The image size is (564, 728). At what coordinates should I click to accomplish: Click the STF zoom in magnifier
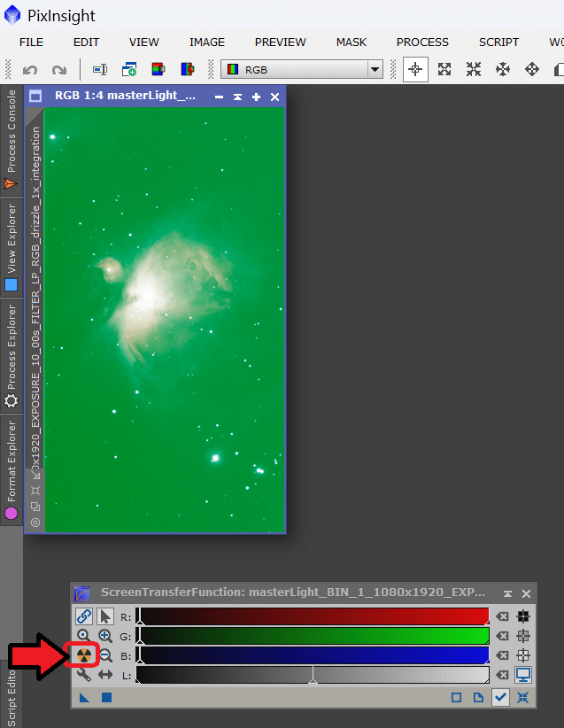(104, 636)
